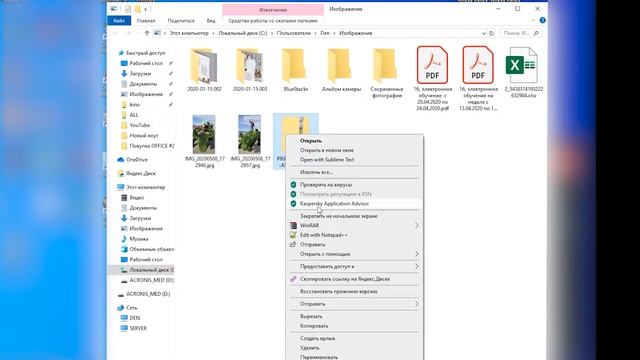Open the Главная ribbon tab

tap(146, 20)
